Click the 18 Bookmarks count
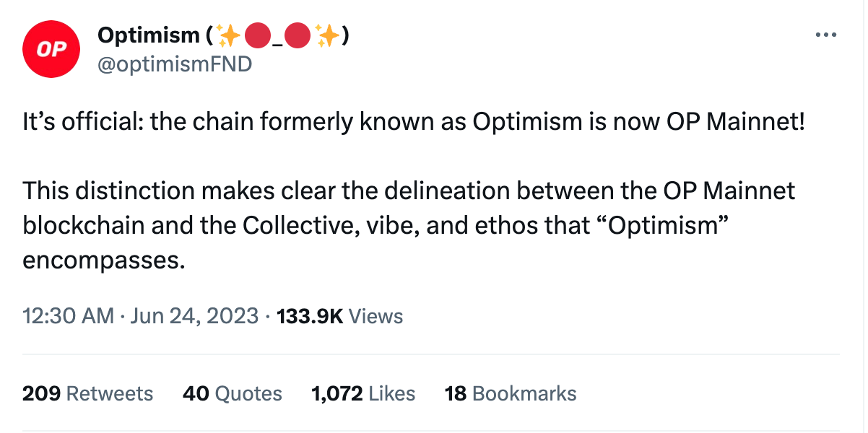The height and width of the screenshot is (433, 868). point(510,393)
